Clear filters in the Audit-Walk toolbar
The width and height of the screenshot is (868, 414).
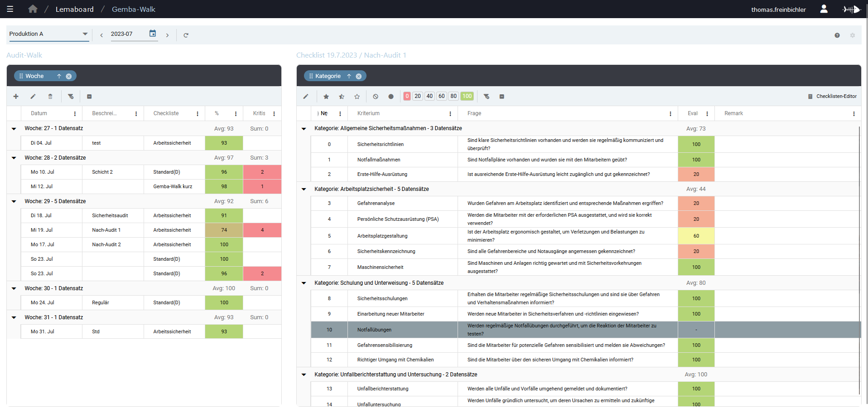[71, 97]
